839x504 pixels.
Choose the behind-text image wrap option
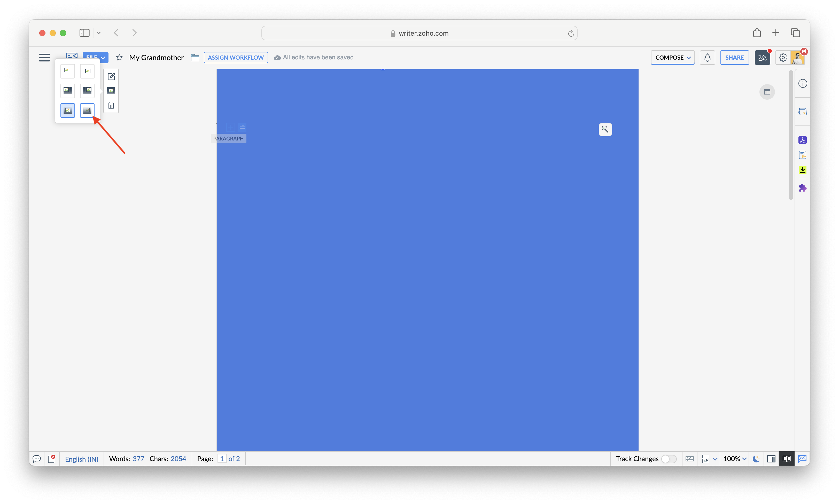pos(87,110)
